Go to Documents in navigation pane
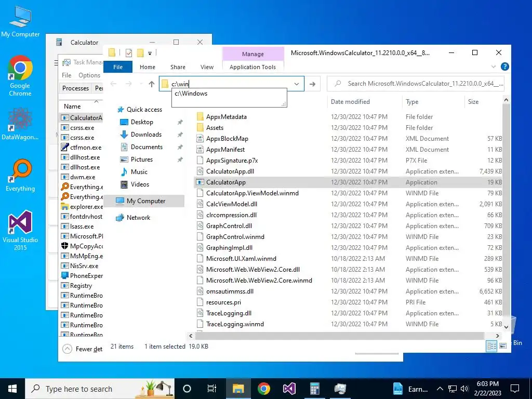 147,147
